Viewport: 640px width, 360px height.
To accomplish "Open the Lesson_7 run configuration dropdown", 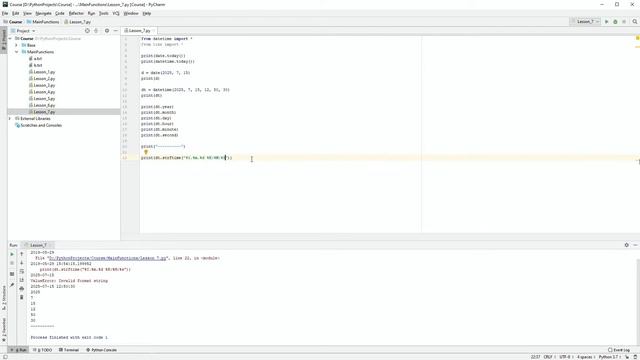I will click(585, 22).
